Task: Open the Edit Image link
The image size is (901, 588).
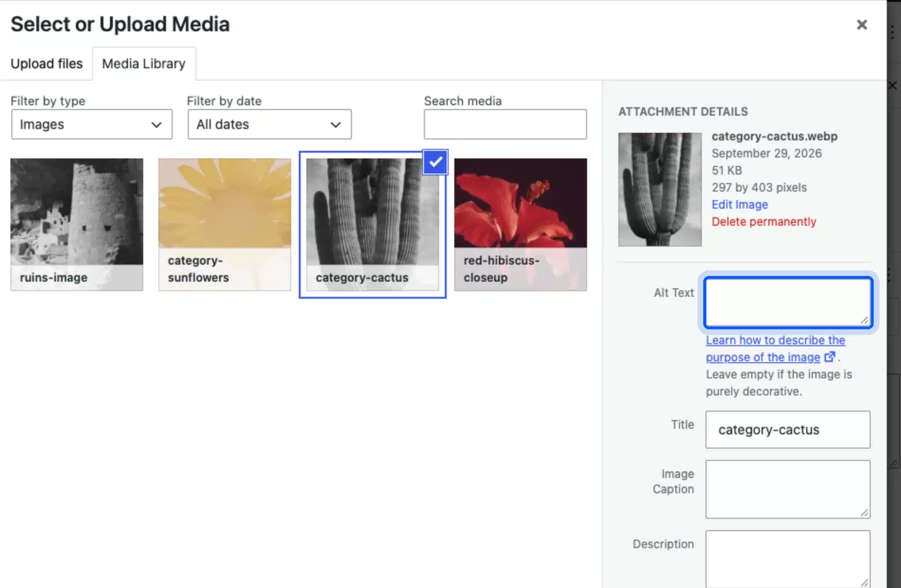Action: (740, 204)
